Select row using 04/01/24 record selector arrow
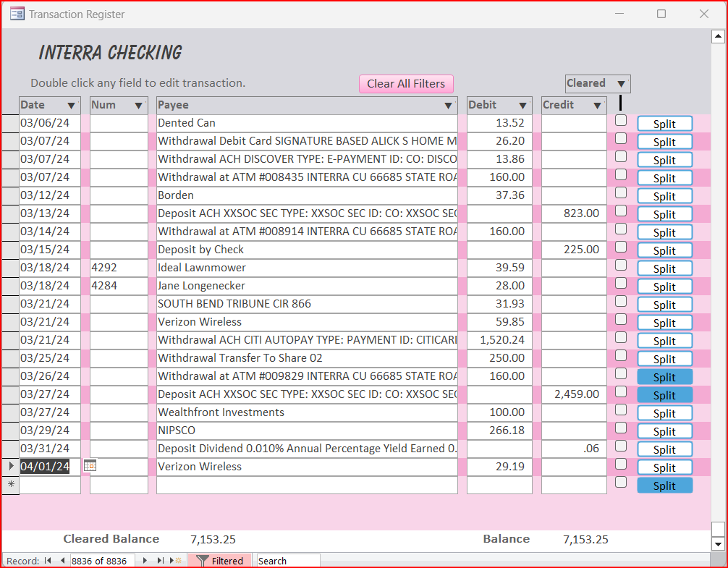 [10, 467]
